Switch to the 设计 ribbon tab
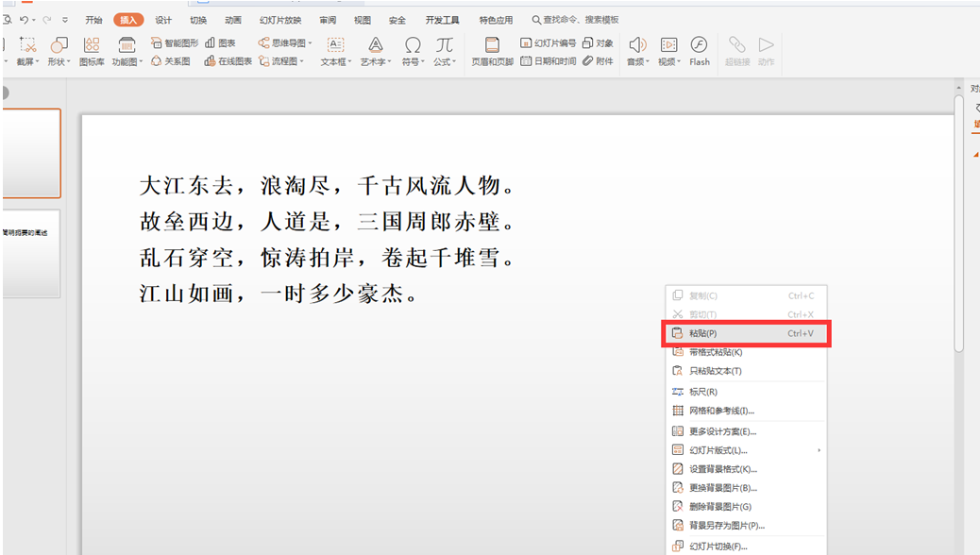 163,20
